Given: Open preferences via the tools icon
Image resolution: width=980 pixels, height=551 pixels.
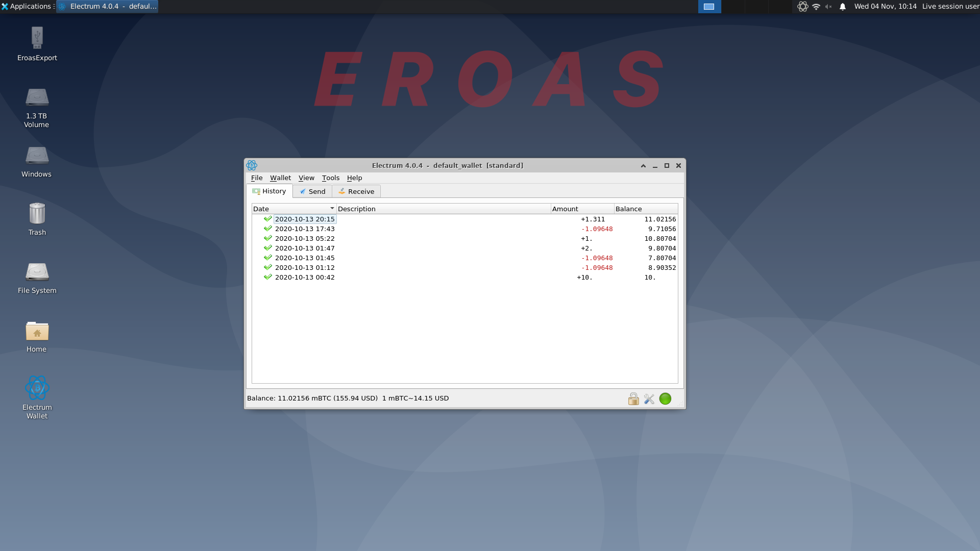Looking at the screenshot, I should (x=649, y=399).
